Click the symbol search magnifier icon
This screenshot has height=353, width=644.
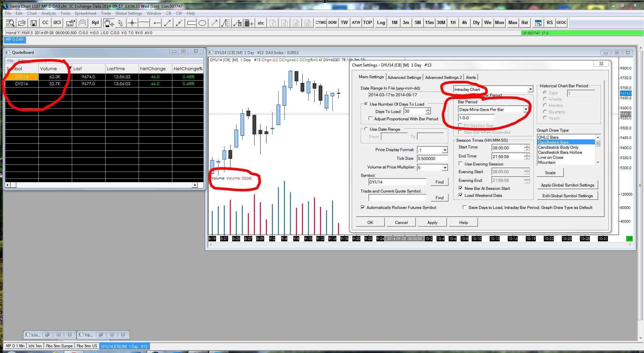pyautogui.click(x=10, y=23)
